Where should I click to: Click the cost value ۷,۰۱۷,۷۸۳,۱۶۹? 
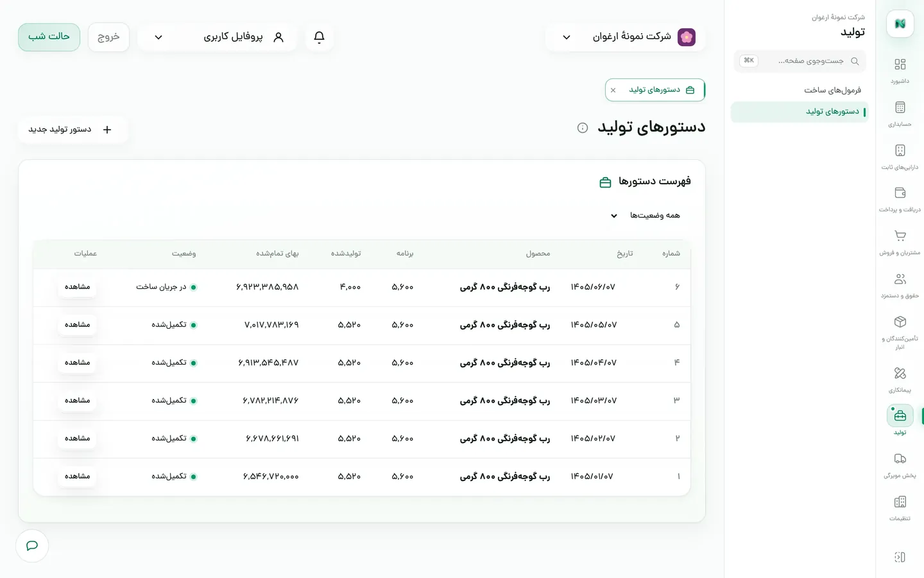coord(271,325)
